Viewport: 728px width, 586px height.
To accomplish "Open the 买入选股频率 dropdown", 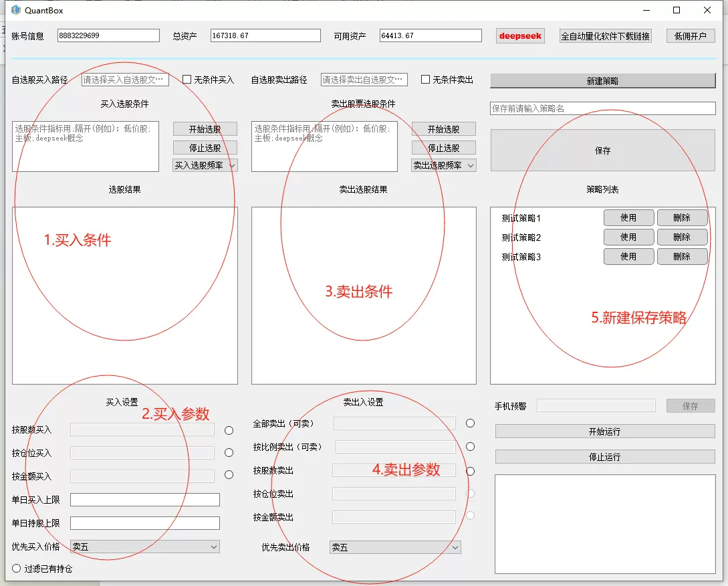I will click(205, 165).
